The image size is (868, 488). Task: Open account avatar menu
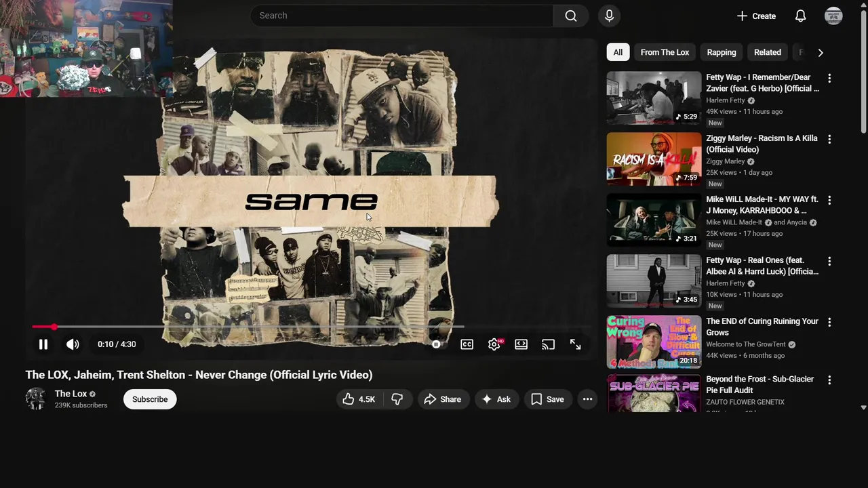pyautogui.click(x=833, y=16)
